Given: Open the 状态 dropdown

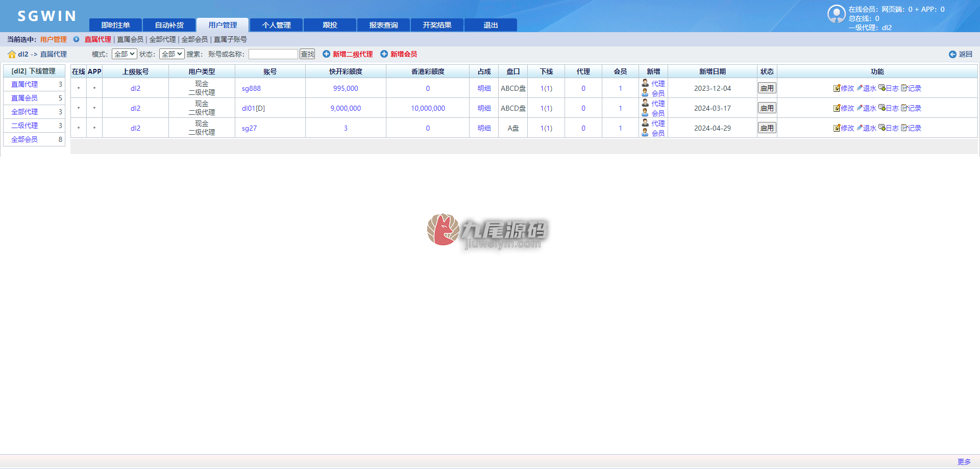Looking at the screenshot, I should 171,54.
